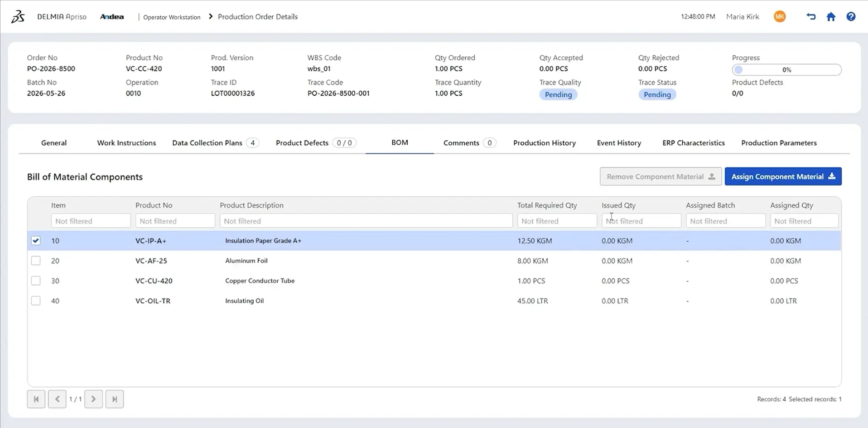The width and height of the screenshot is (868, 428).
Task: Click the Product Description filter field
Action: pos(366,221)
